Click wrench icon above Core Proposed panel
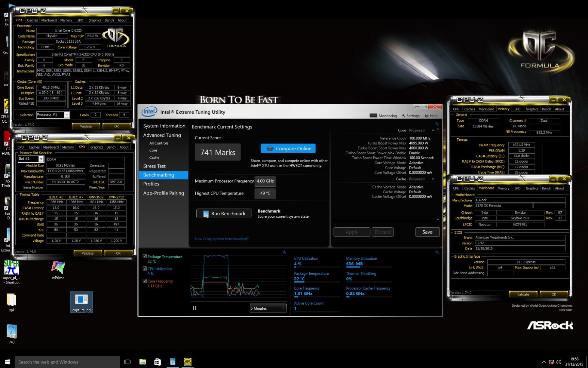This screenshot has width=588, height=368. [437, 124]
